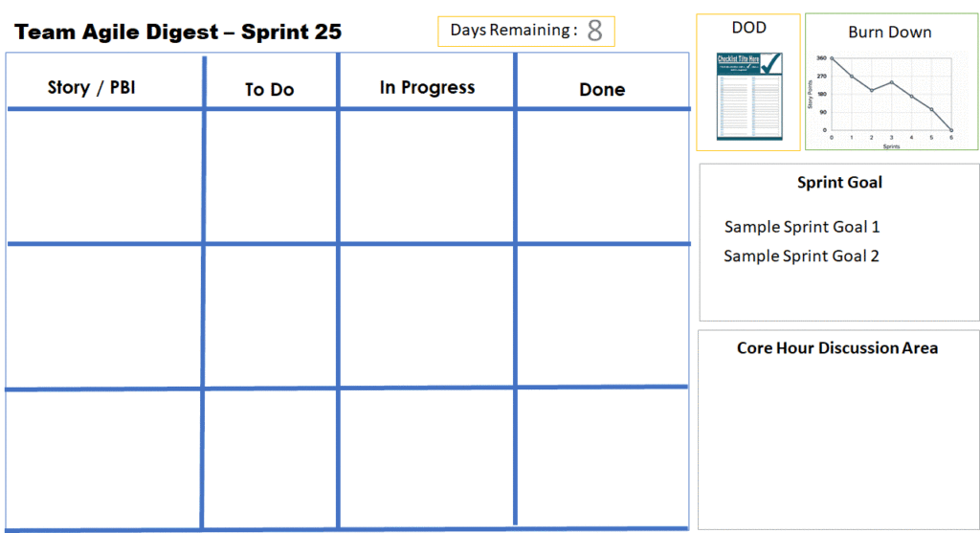Click inside the Core Hour Discussion Area box

pos(838,444)
